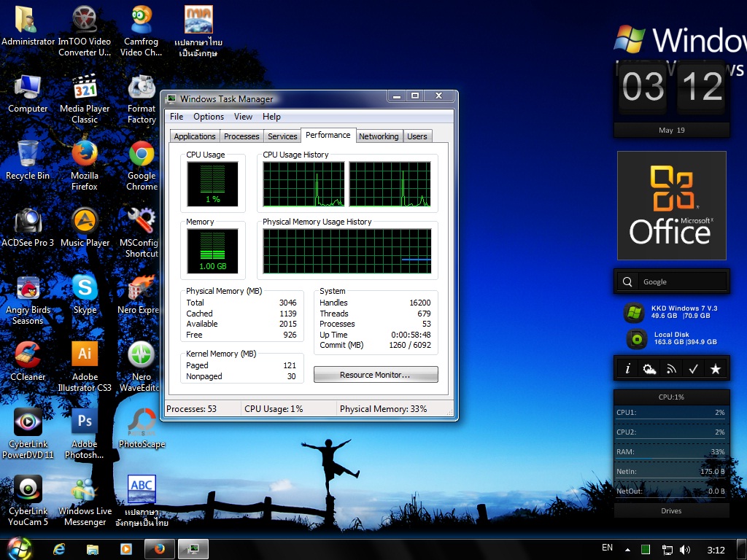Image resolution: width=747 pixels, height=560 pixels.
Task: Open the Options menu in Task Manager
Action: pos(209,117)
